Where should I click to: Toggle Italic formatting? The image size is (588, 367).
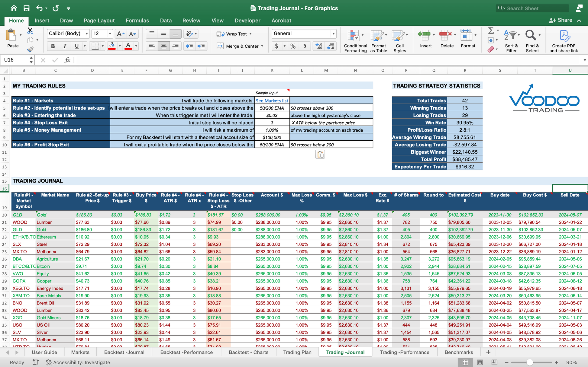coord(65,46)
